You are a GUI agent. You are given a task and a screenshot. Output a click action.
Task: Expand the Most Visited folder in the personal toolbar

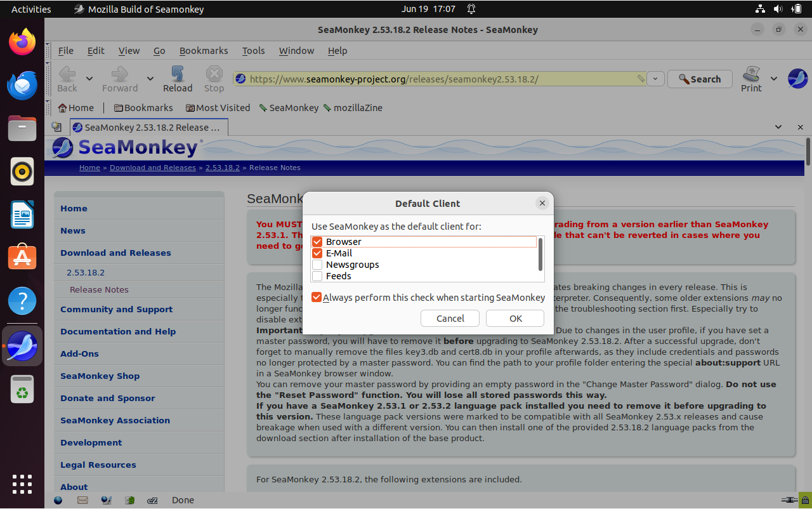[x=218, y=108]
